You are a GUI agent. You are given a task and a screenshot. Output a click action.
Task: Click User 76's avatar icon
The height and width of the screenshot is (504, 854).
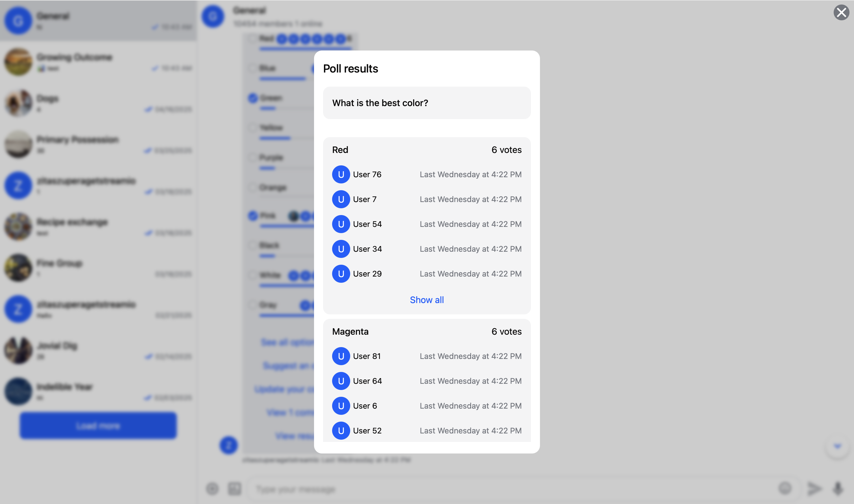[x=341, y=174]
